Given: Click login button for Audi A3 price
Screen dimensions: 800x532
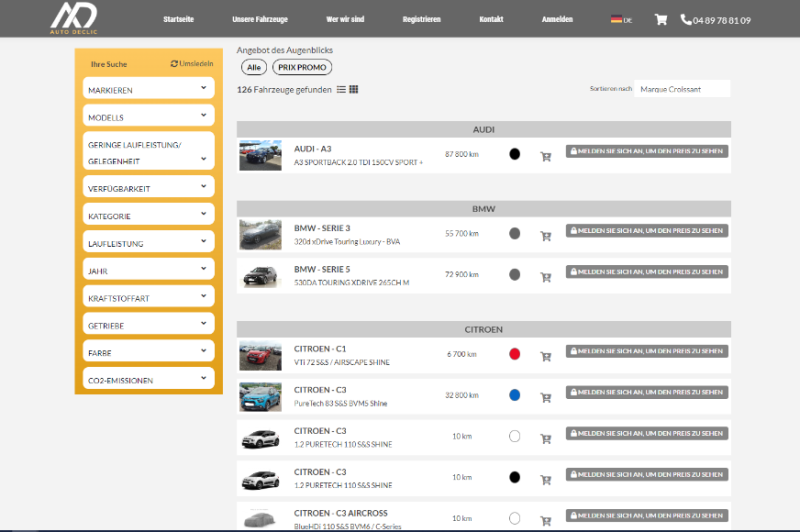Looking at the screenshot, I should pos(647,151).
